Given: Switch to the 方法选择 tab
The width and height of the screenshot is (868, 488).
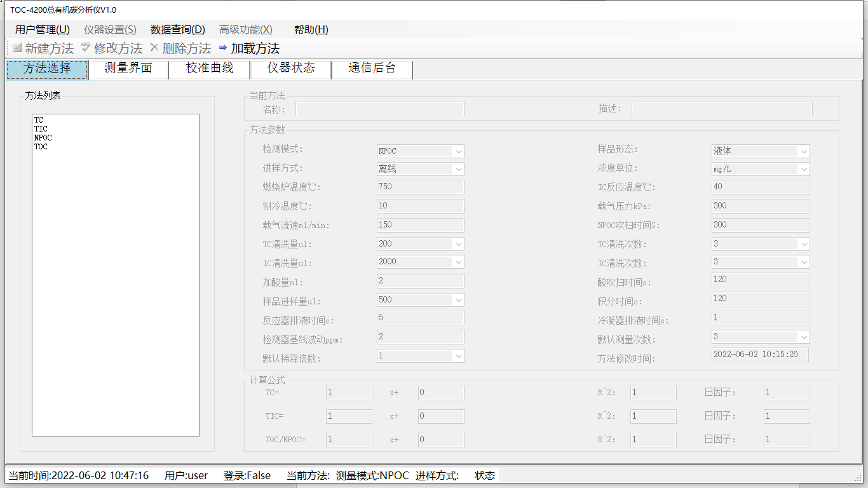Looking at the screenshot, I should pyautogui.click(x=47, y=69).
